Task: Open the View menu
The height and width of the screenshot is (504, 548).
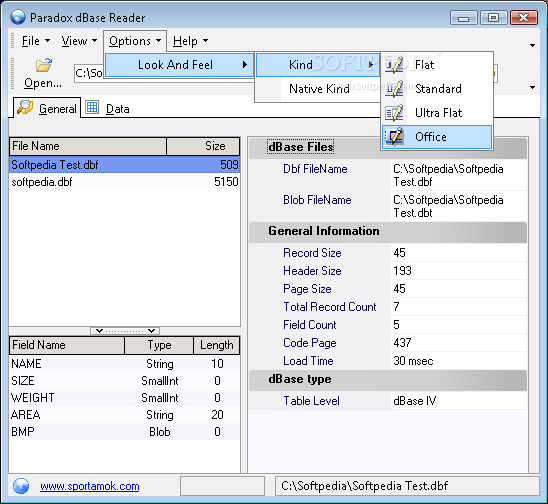Action: (x=79, y=41)
